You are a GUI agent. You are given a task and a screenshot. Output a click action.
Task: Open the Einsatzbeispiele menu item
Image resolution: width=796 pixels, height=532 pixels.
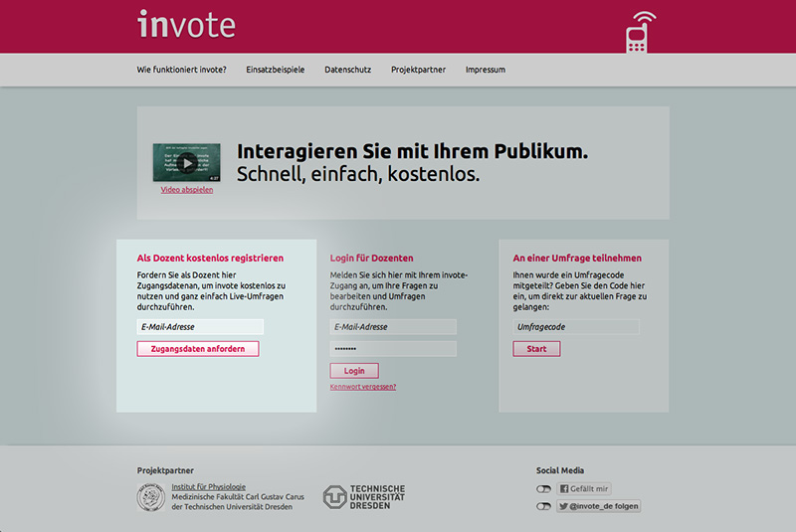pos(276,70)
